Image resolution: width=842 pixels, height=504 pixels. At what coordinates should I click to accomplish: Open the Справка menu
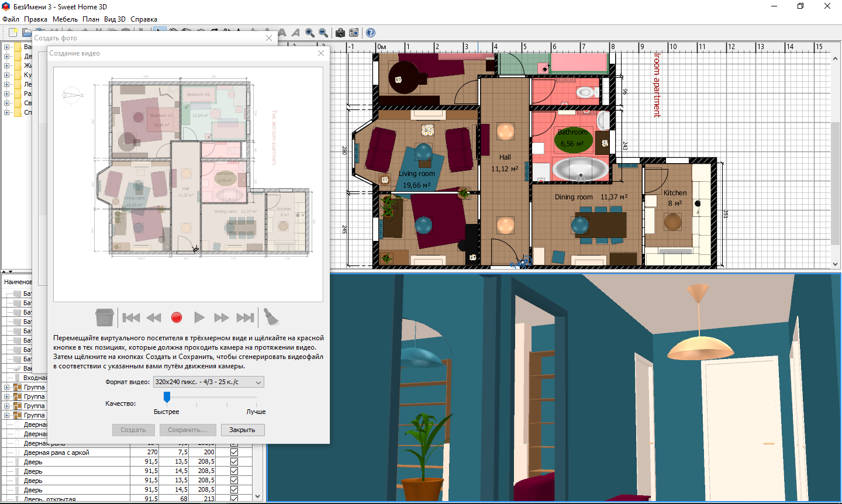144,19
